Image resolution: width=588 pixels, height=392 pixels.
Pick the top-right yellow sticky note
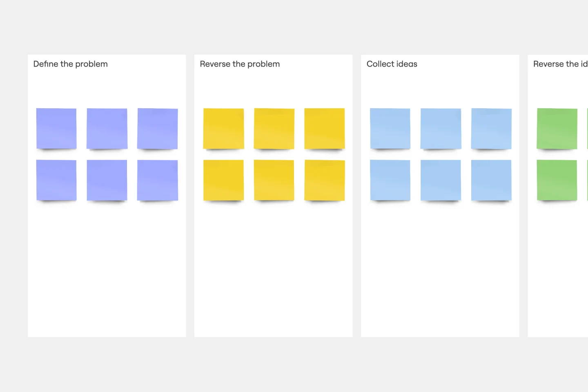[325, 128]
